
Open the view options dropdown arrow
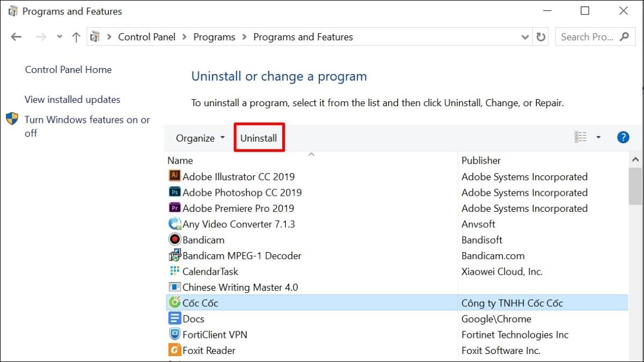(x=598, y=137)
